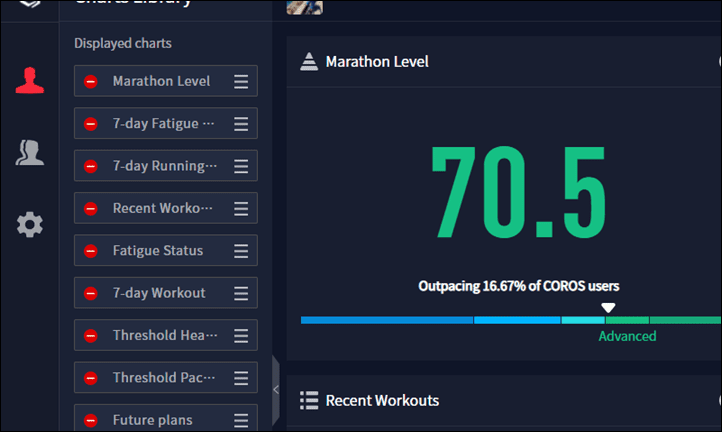
Task: Remove the Threshold Pace chart
Action: pyautogui.click(x=91, y=378)
